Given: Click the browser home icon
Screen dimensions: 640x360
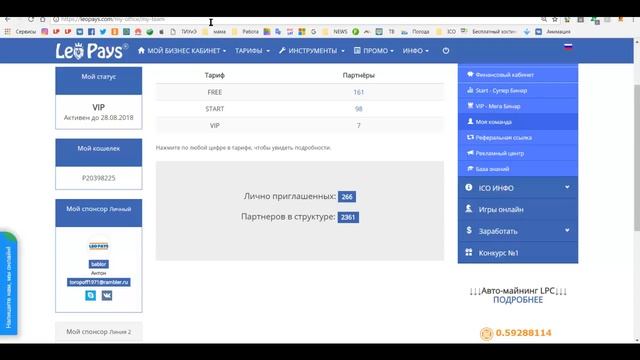Looking at the screenshot, I should pos(42,19).
